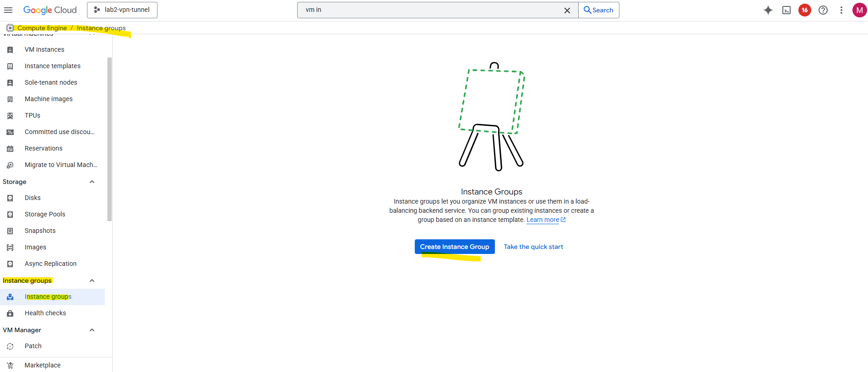Collapse the VM Manager section
This screenshot has width=868, height=372.
coord(92,330)
